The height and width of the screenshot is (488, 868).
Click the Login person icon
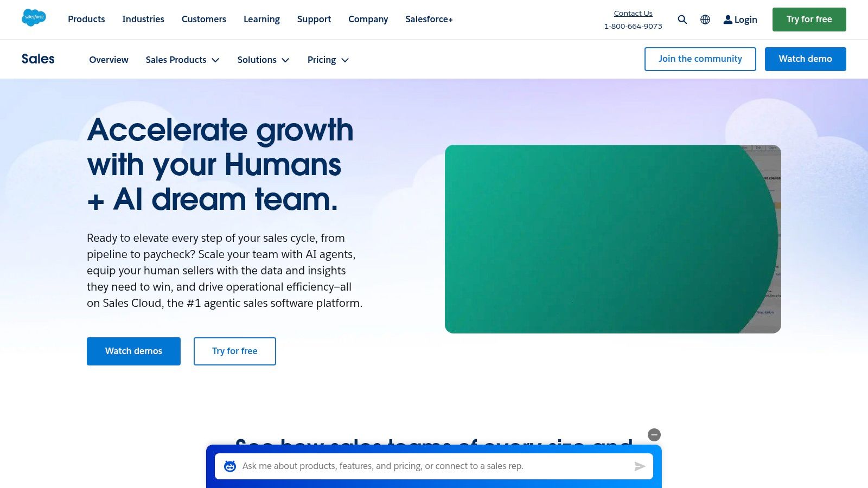(x=728, y=20)
